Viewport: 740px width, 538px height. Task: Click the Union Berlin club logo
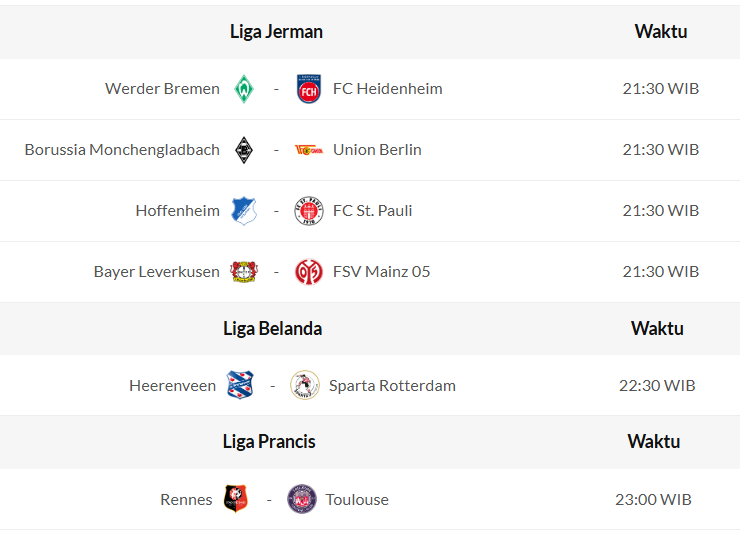[x=308, y=150]
